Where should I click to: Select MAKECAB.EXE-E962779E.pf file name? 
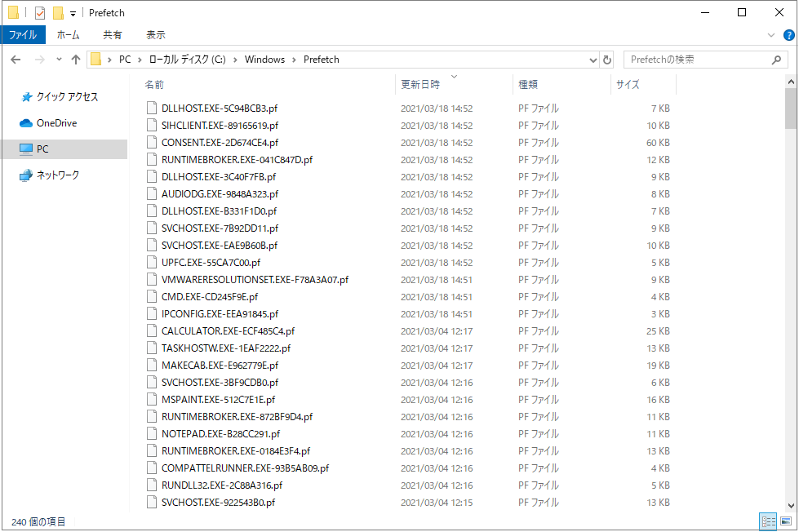(x=220, y=366)
